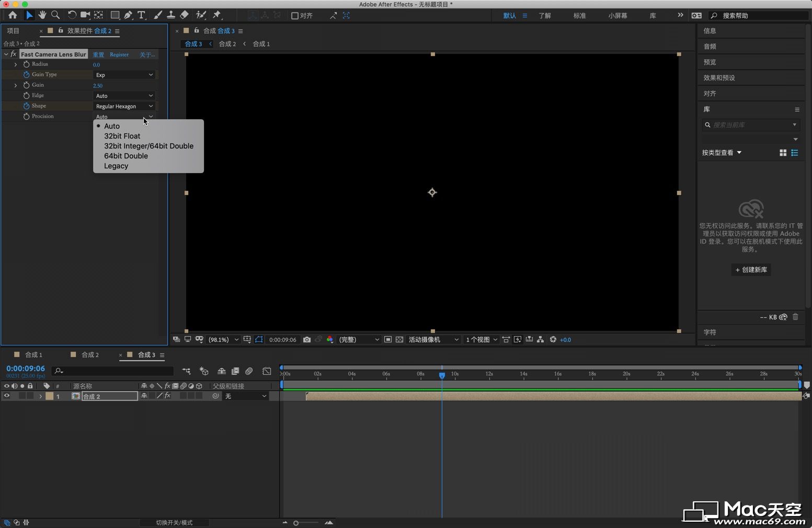The width and height of the screenshot is (812, 528).
Task: Click the Home icon in the toolbar
Action: tap(13, 15)
